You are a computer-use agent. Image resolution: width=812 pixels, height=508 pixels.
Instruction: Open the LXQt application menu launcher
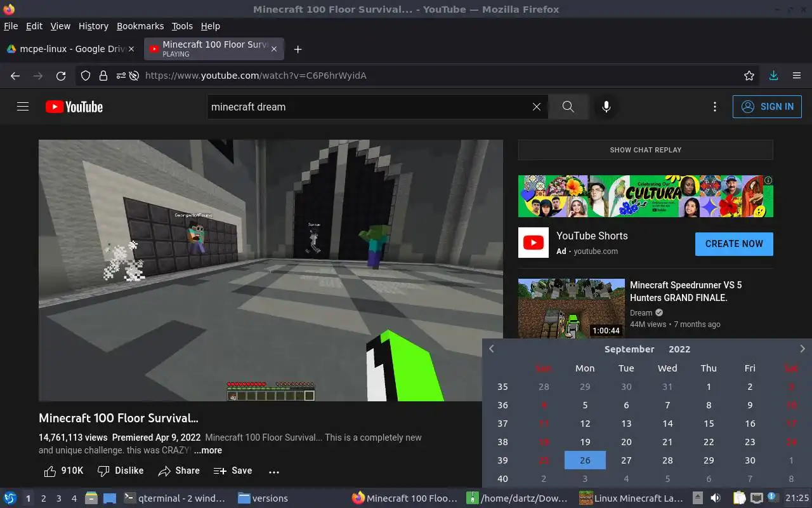click(x=10, y=498)
